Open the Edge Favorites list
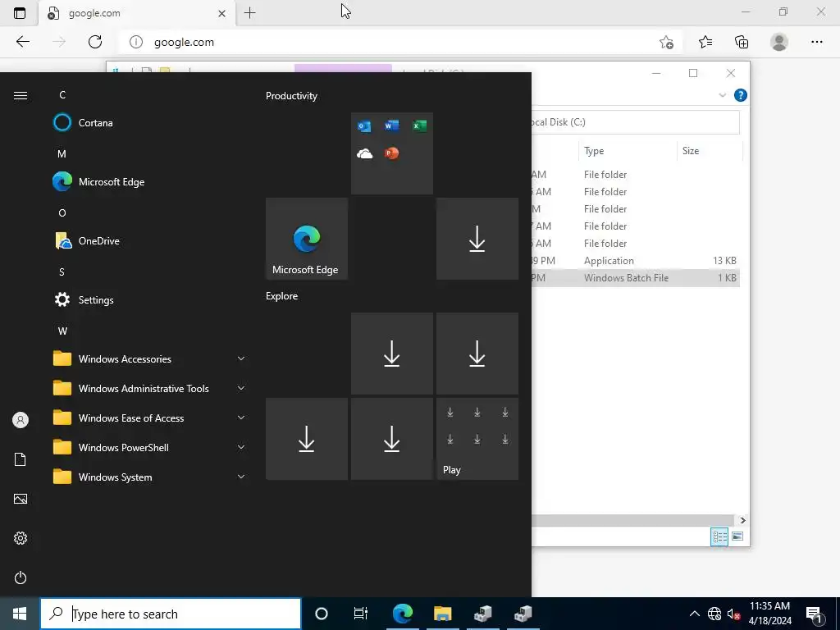This screenshot has width=840, height=630. pyautogui.click(x=705, y=42)
